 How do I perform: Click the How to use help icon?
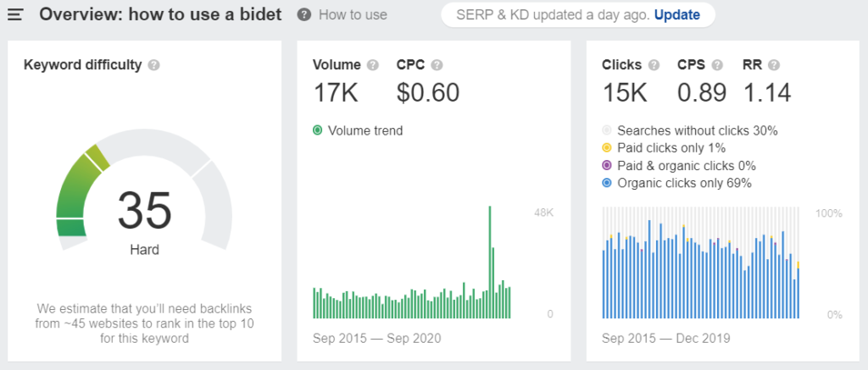pyautogui.click(x=304, y=15)
